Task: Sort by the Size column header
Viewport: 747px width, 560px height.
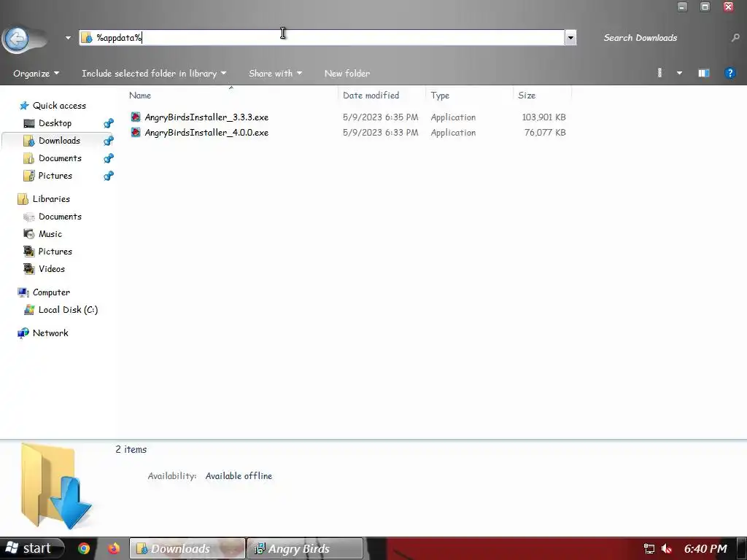Action: [527, 96]
